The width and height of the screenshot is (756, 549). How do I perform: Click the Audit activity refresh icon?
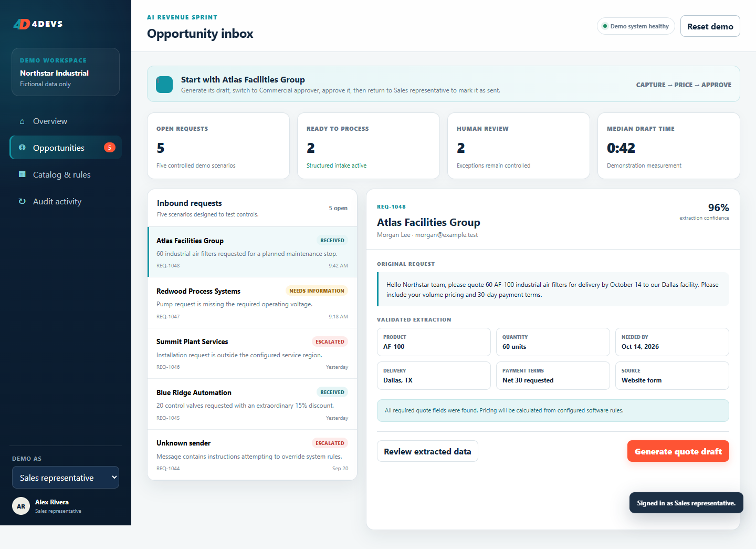(x=22, y=201)
